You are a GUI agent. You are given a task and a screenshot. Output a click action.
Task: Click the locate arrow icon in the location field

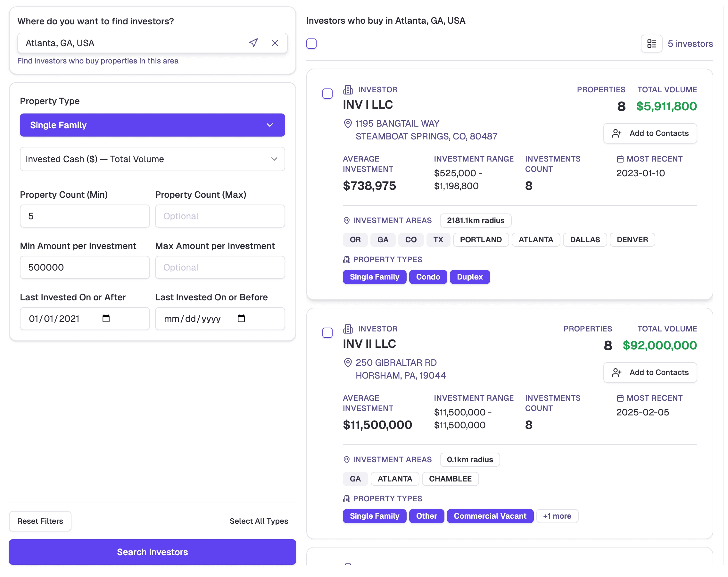click(x=253, y=43)
